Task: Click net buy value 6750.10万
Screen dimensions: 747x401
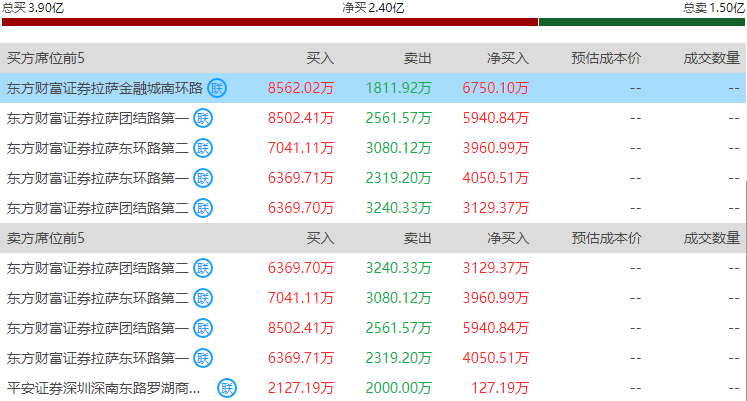Action: [x=495, y=88]
